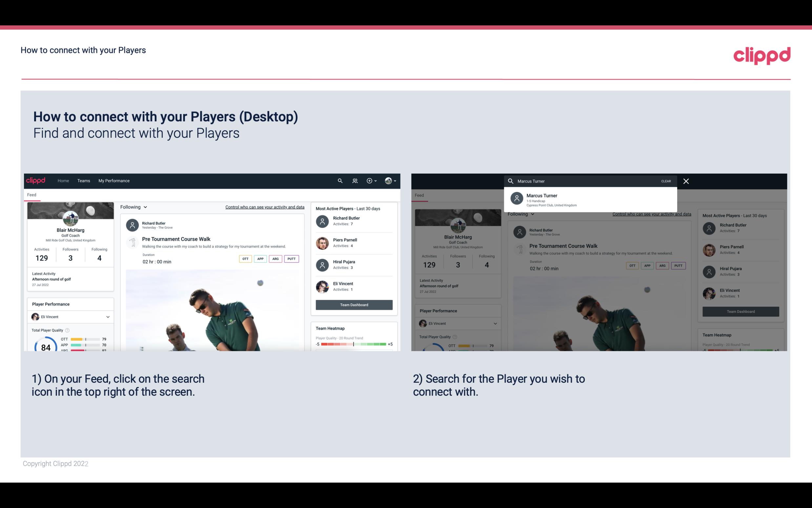
Task: Click the Team Dashboard button
Action: click(x=354, y=304)
